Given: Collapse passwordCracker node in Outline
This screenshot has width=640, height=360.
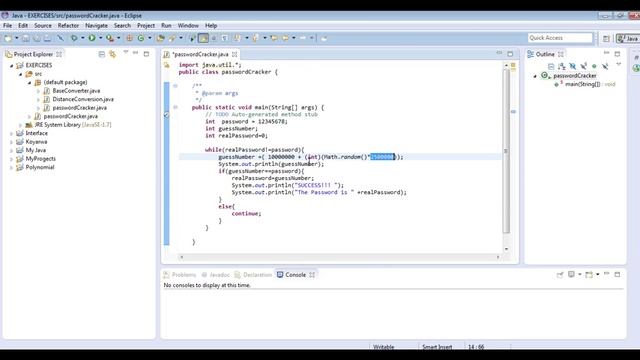Looking at the screenshot, I should 535,76.
